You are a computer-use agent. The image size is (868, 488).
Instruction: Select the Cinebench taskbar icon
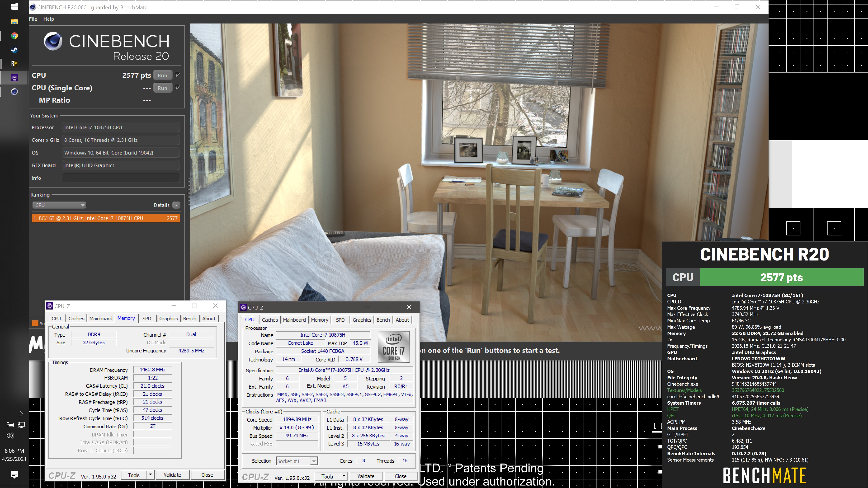tap(14, 91)
